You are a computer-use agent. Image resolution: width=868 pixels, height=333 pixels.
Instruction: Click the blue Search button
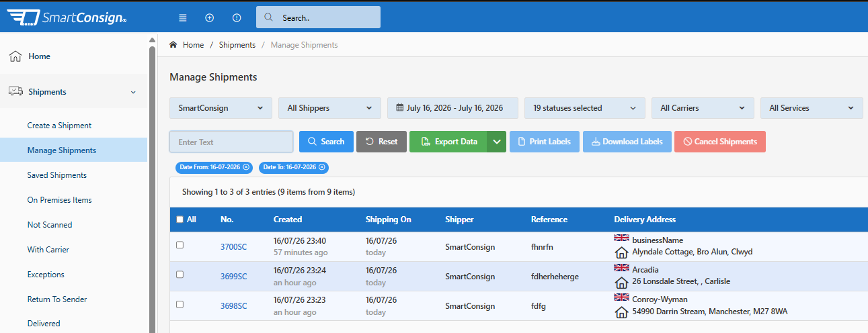point(326,142)
